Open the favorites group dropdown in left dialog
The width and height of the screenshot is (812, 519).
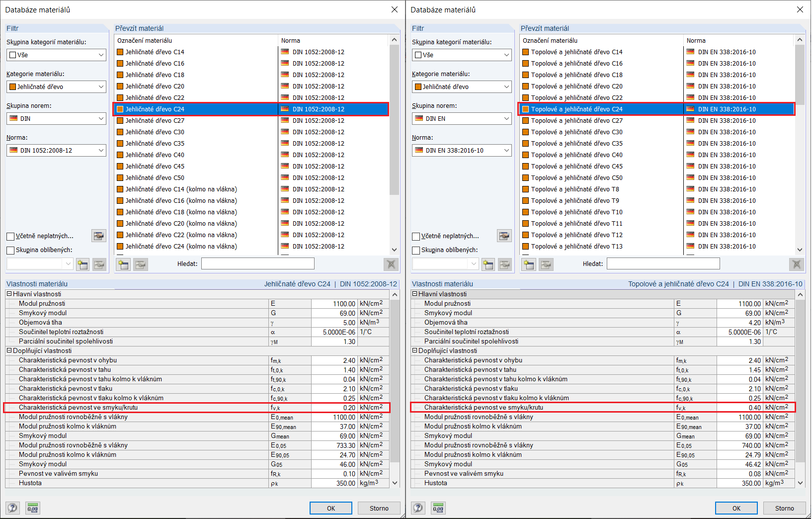click(40, 264)
